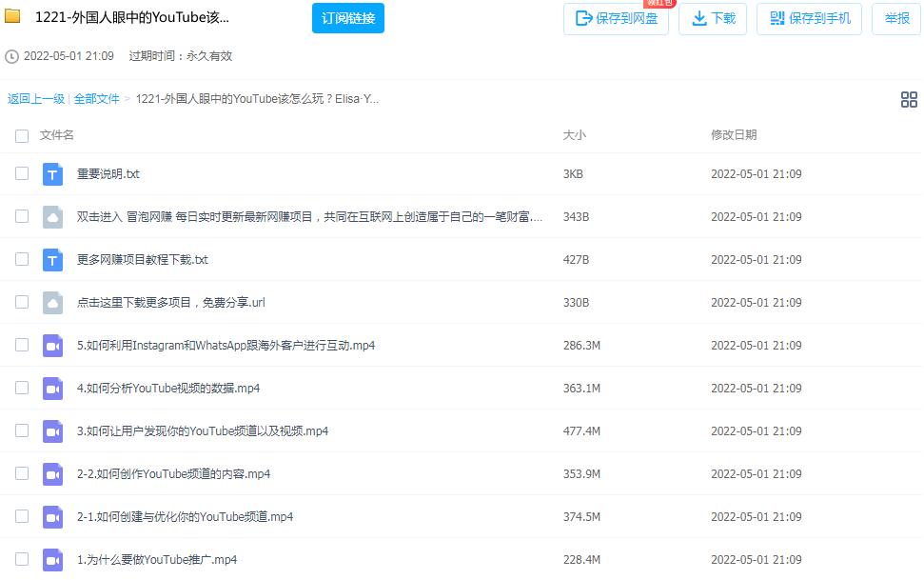
Task: Switch to grid view layout icon
Action: (x=908, y=100)
